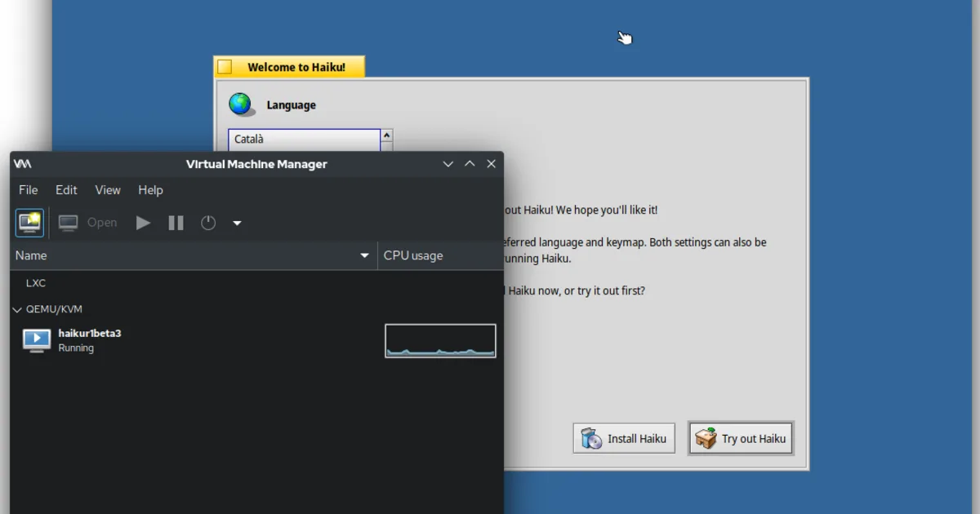The image size is (980, 514).
Task: Start the virtual machine with play button
Action: (x=144, y=223)
